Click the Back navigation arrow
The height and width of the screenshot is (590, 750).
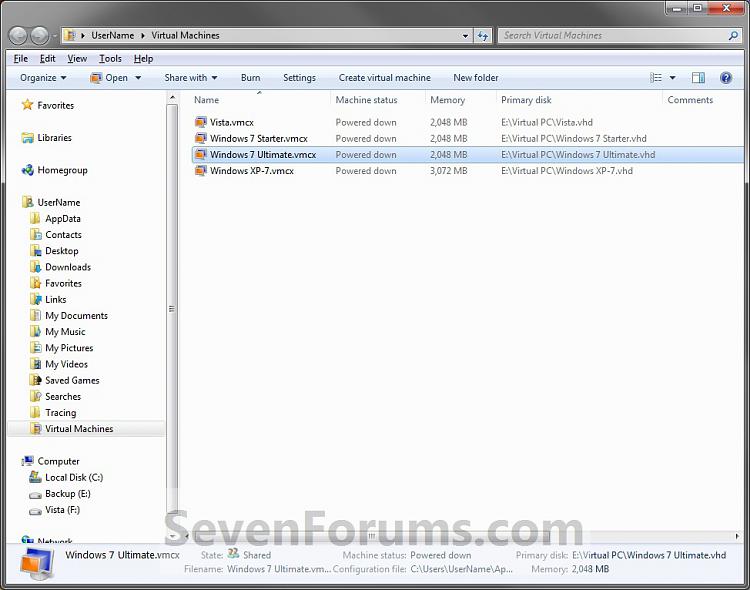(18, 35)
